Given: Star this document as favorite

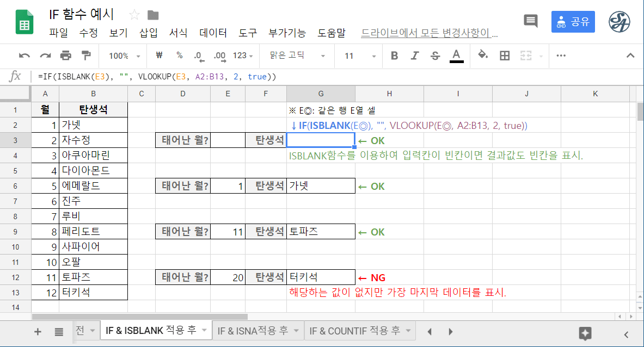Looking at the screenshot, I should (134, 15).
